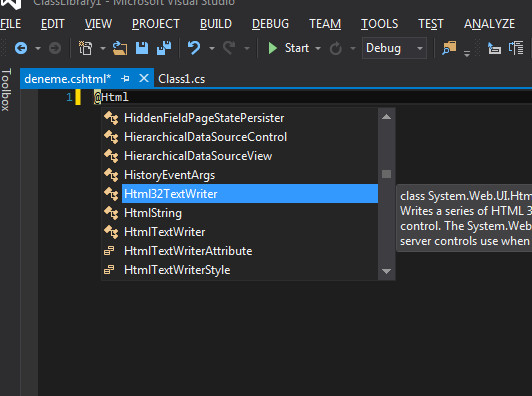Open the PROJECT menu
This screenshot has width=532, height=396.
coord(156,24)
